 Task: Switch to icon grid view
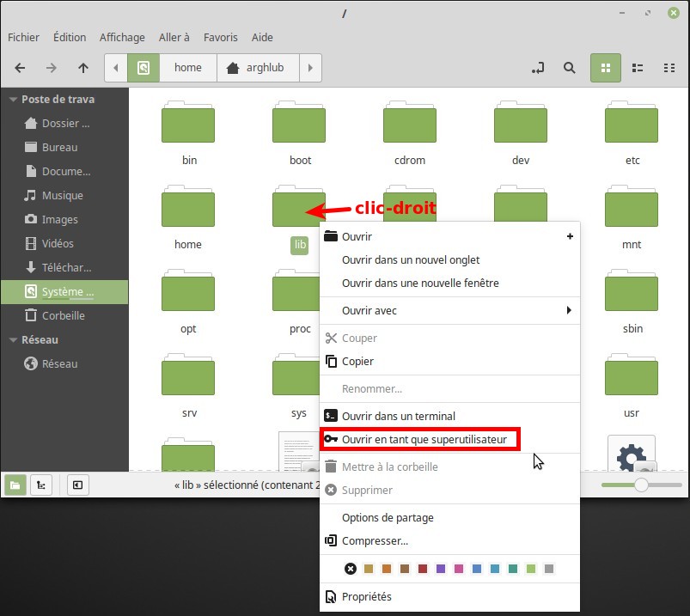[605, 68]
